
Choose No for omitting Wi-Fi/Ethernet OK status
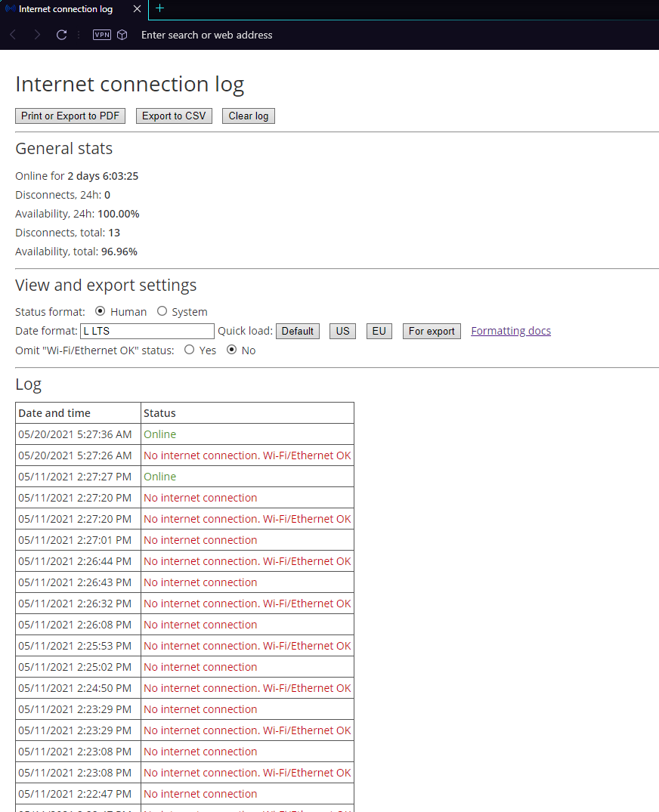point(232,350)
